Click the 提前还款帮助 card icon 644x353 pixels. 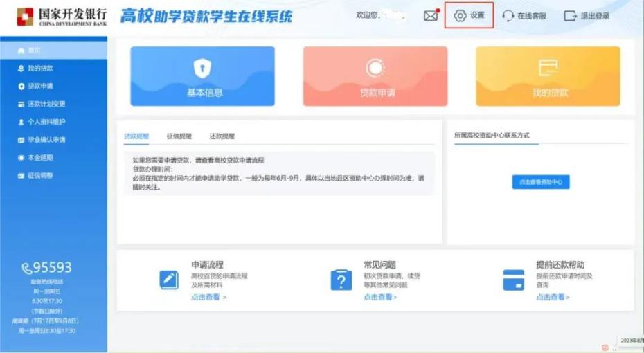[513, 280]
